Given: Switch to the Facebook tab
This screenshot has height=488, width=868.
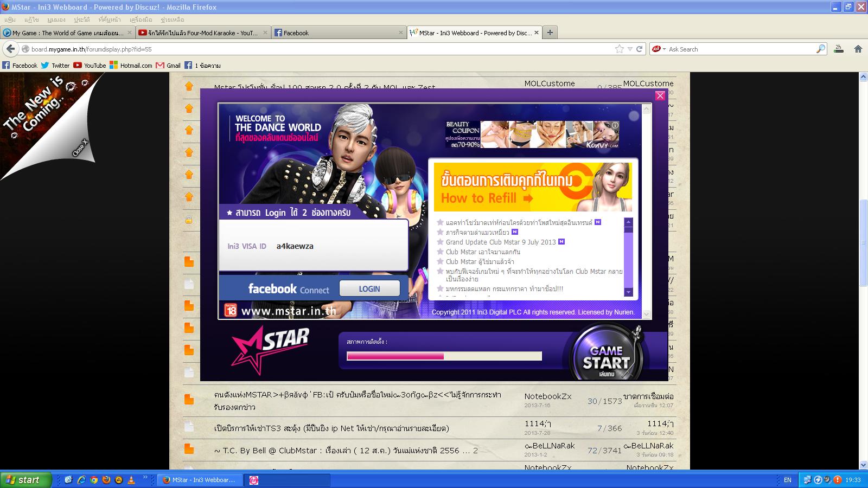Looking at the screenshot, I should coord(339,33).
